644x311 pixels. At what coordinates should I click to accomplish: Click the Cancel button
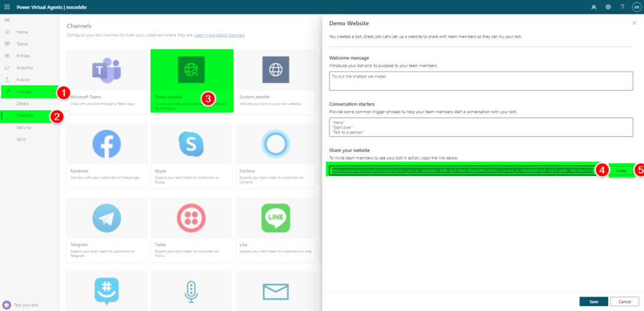tap(625, 302)
